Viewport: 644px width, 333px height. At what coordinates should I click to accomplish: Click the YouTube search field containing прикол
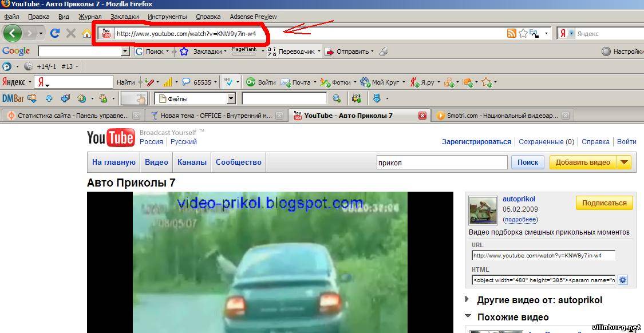pyautogui.click(x=441, y=162)
